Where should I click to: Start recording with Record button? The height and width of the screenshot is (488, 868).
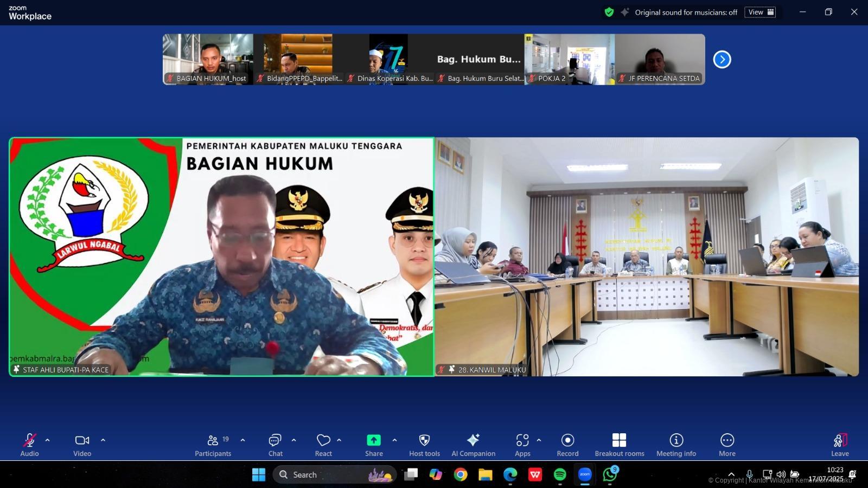click(x=567, y=445)
